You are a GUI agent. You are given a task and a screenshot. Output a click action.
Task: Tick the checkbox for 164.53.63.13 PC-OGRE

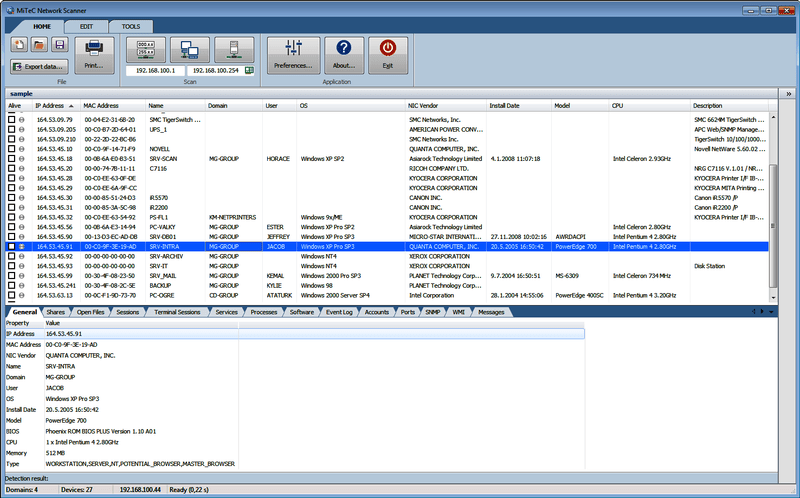[11, 295]
